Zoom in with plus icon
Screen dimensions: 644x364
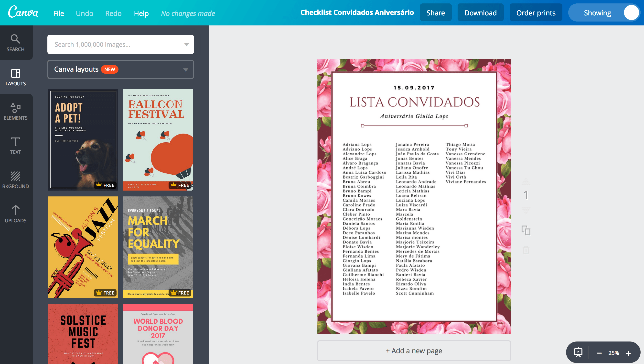(628, 353)
